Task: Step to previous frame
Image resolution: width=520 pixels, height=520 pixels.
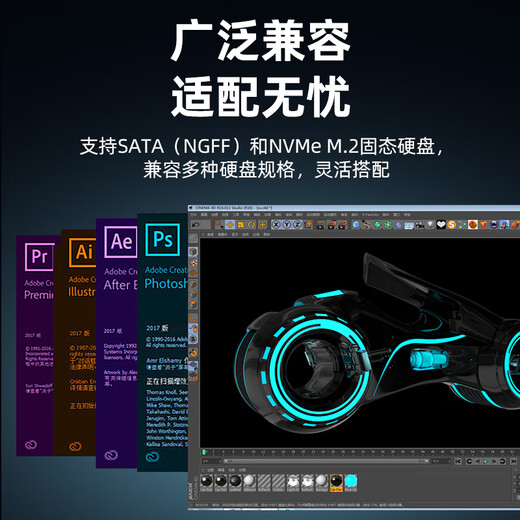Action: tap(477, 461)
